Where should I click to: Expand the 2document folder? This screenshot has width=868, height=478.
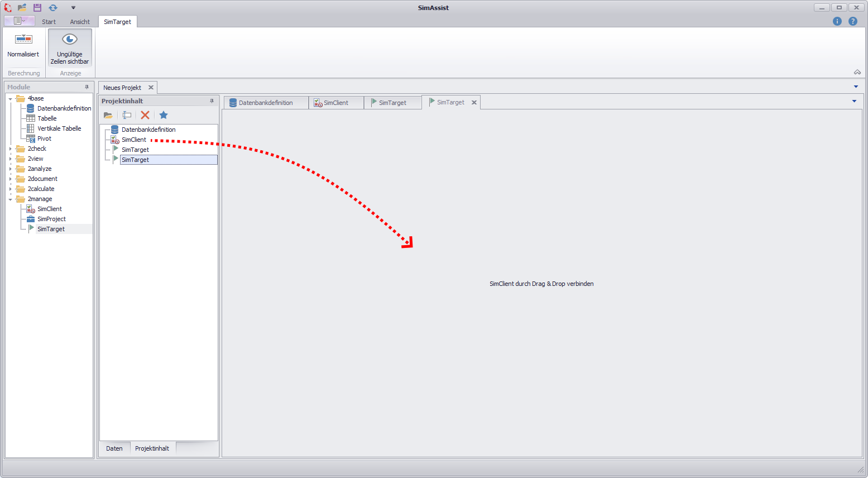(x=10, y=179)
